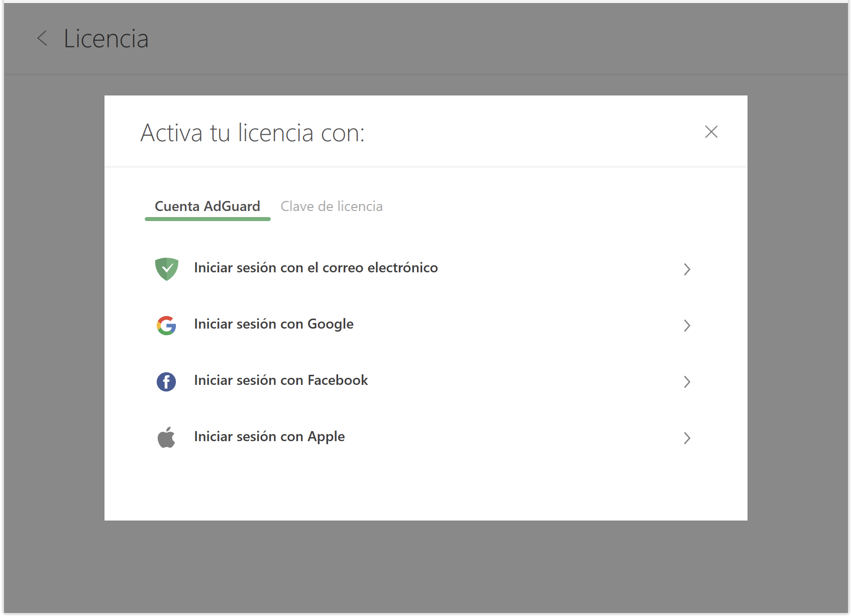Open the chevron for Facebook sign-in
This screenshot has height=616, width=851.
[687, 382]
